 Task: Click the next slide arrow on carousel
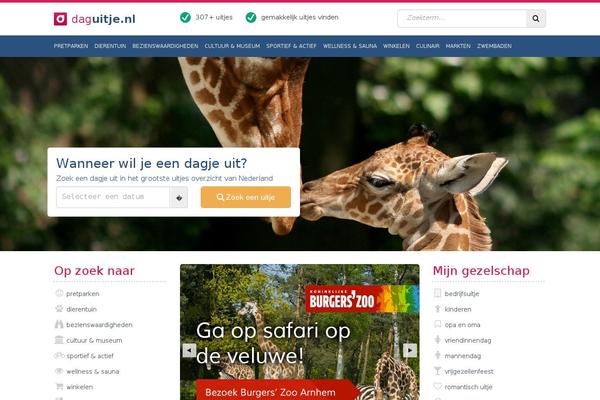tap(410, 350)
